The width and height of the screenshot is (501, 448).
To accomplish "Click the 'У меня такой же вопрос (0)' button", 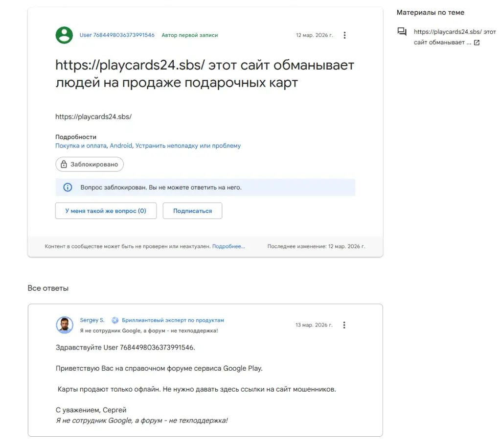I will (106, 211).
